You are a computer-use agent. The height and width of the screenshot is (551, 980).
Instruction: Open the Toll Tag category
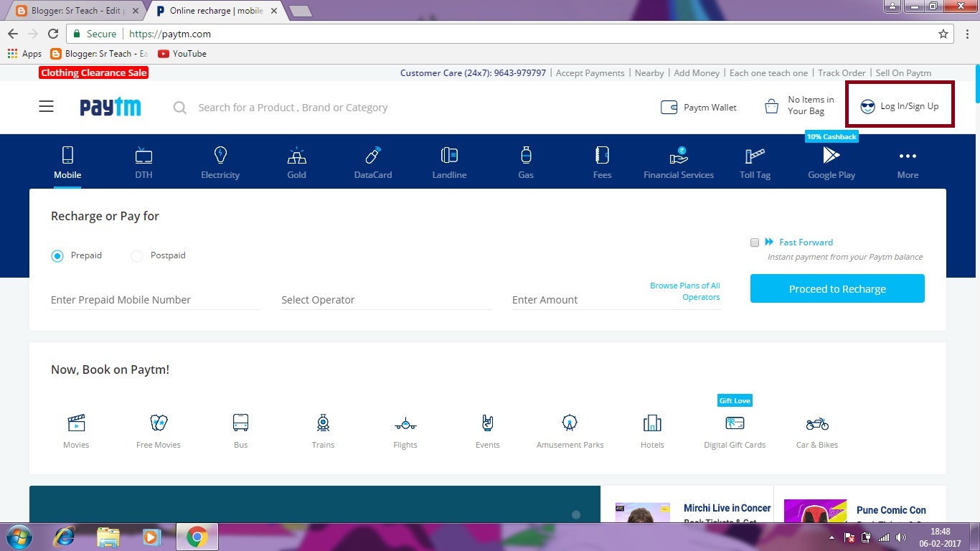coord(755,161)
